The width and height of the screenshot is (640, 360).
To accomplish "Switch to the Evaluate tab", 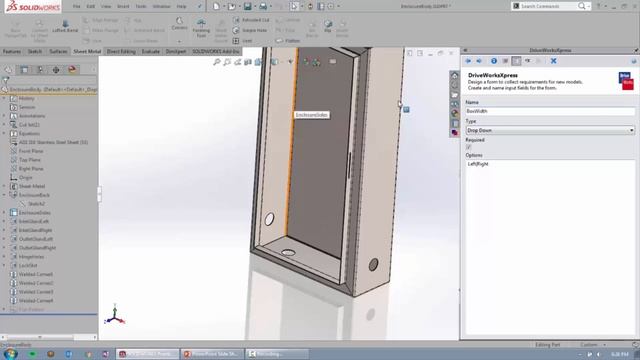I will coord(151,51).
